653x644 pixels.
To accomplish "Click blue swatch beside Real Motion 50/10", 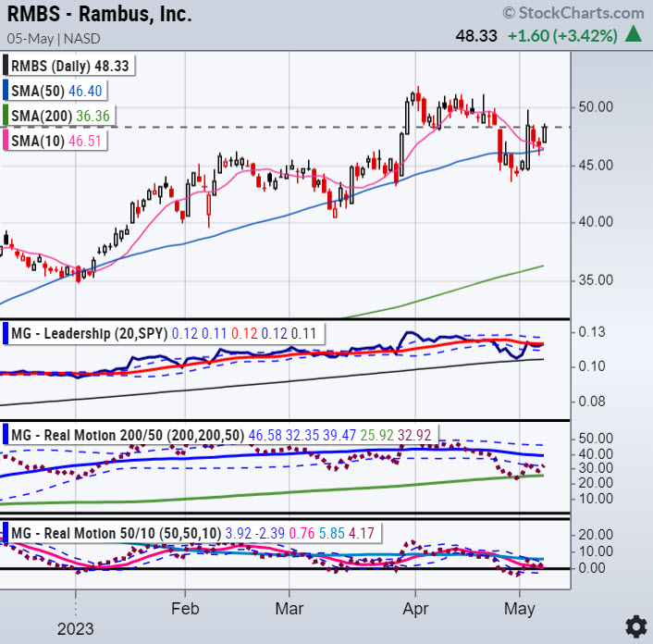I will 6,533.
